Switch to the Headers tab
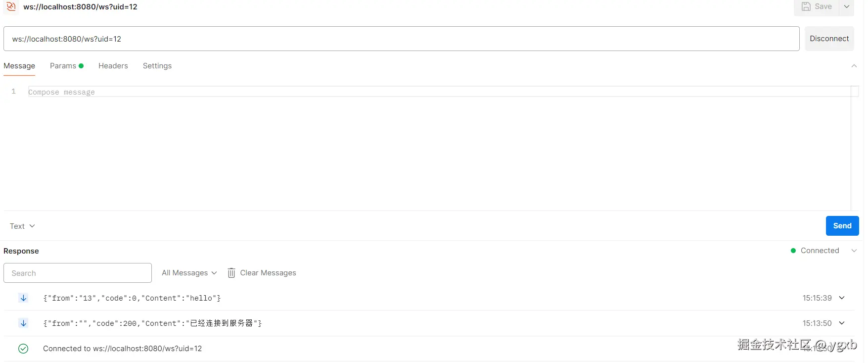Viewport: 868px width, 363px height. [x=113, y=66]
